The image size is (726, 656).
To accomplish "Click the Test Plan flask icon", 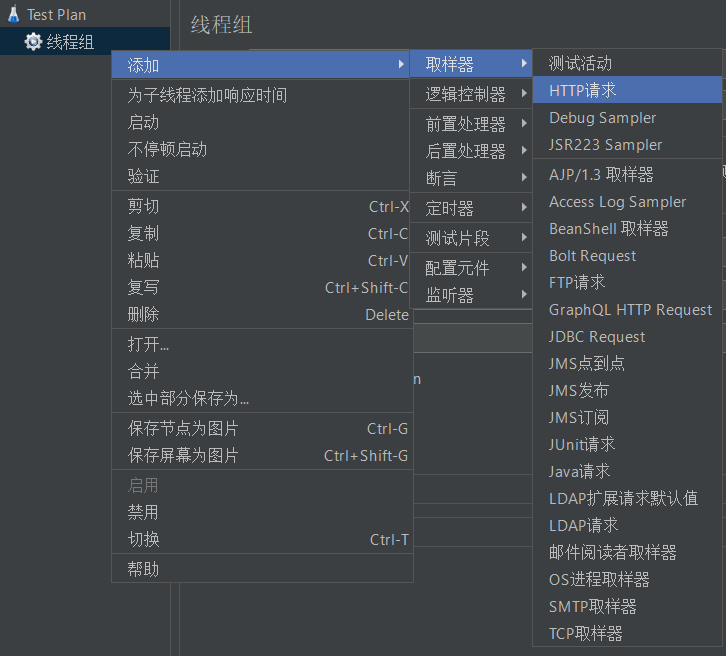I will [13, 15].
